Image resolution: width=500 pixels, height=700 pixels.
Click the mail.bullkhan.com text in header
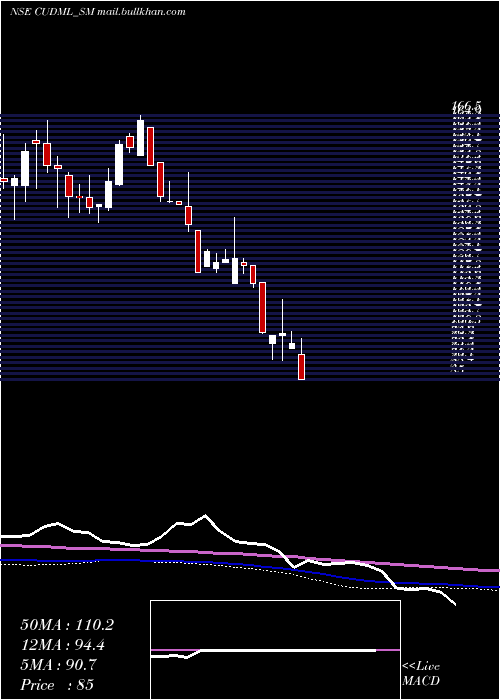(x=141, y=12)
